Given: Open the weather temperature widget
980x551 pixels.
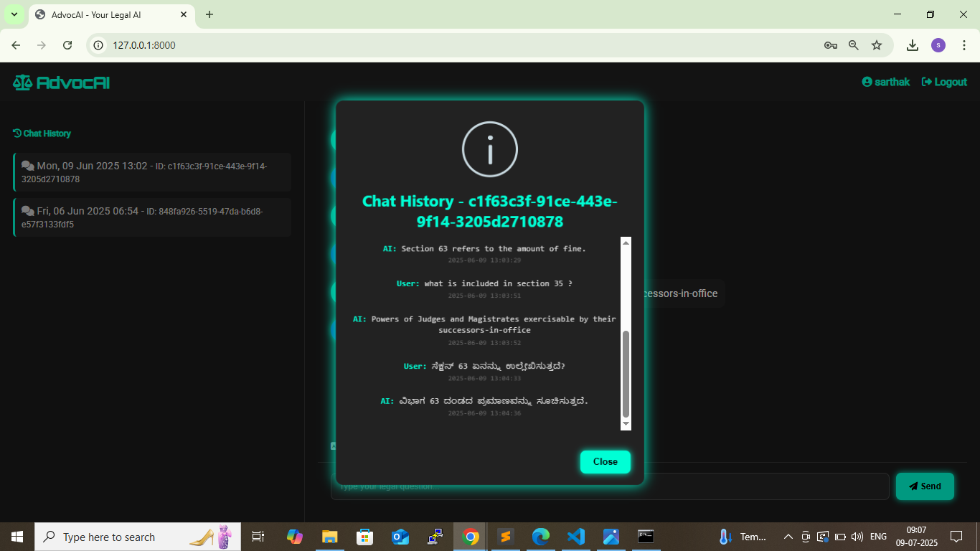Looking at the screenshot, I should pyautogui.click(x=743, y=537).
